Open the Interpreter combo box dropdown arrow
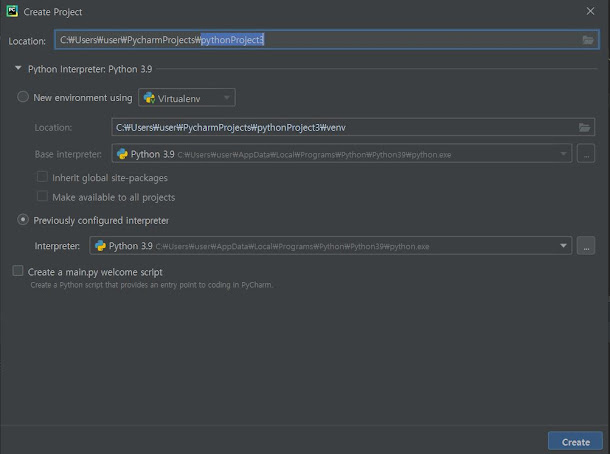610x454 pixels. pos(563,246)
